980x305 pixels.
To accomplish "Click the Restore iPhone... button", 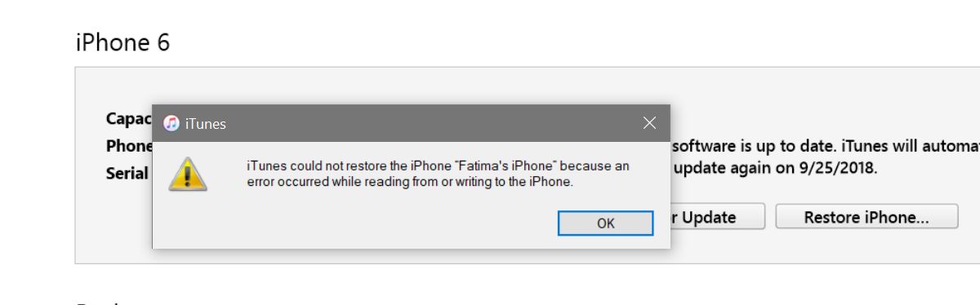I will click(866, 217).
